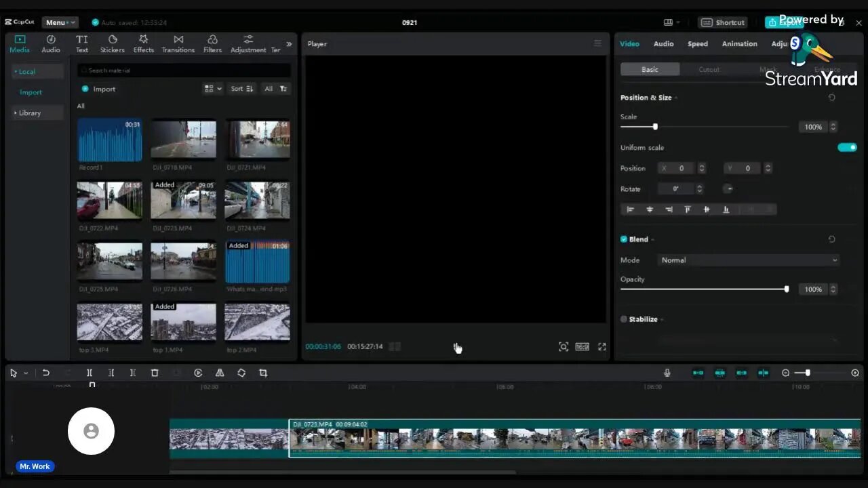Select Import in the left sidebar

click(31, 92)
